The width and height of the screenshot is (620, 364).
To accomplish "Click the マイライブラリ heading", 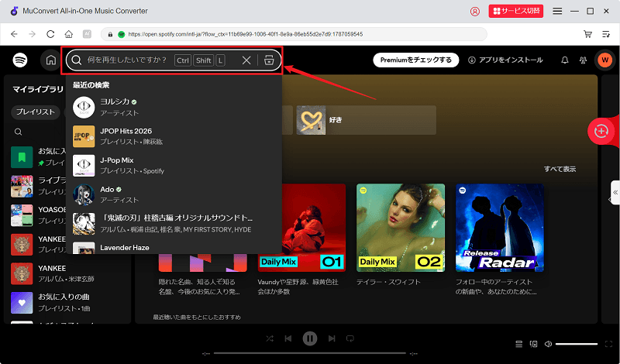I will point(38,89).
